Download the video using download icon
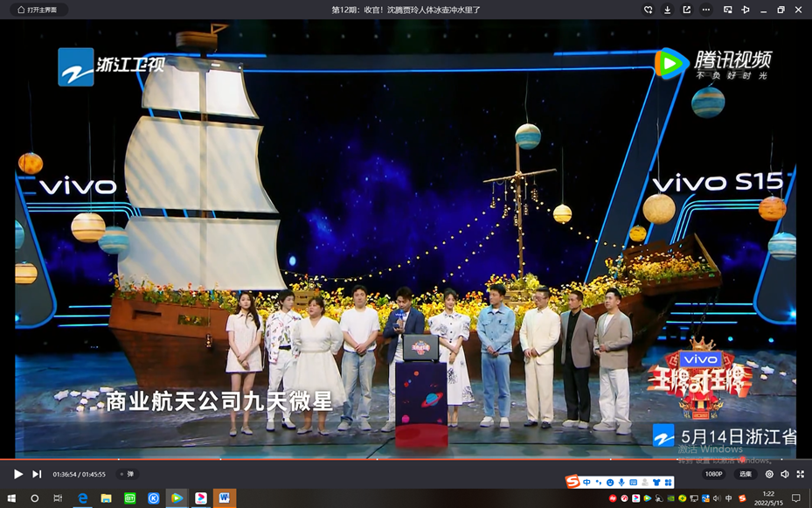The height and width of the screenshot is (508, 812). click(x=667, y=10)
